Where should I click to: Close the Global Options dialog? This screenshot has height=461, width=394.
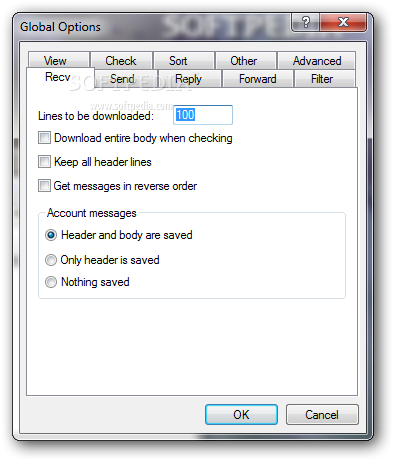pos(343,22)
